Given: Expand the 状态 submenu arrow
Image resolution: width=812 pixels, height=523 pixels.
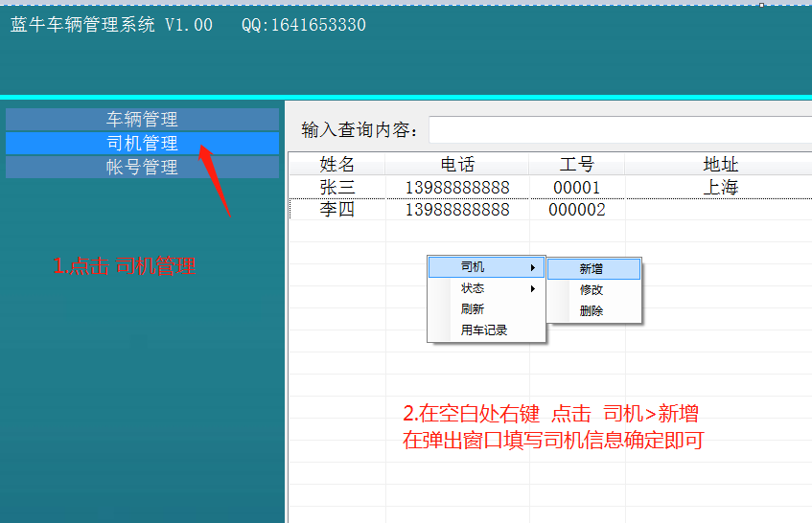Looking at the screenshot, I should 533,288.
